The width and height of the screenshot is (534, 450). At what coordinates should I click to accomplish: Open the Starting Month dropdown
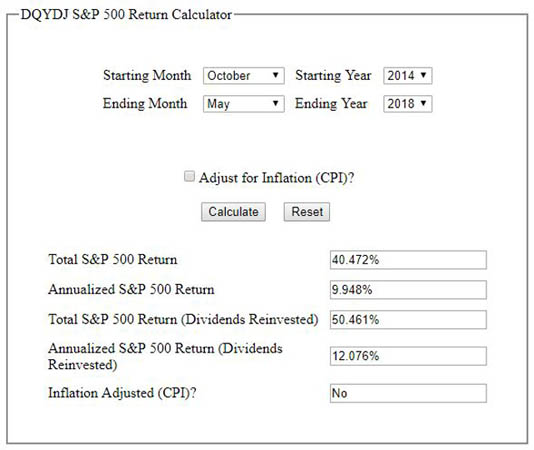point(244,76)
